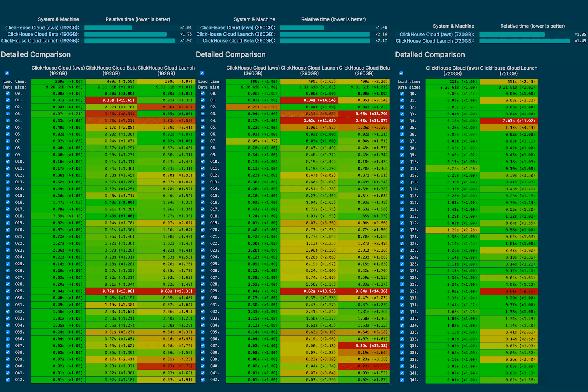
Task: Uncheck Q29 in the 720GB comparison table
Action: click(x=402, y=291)
